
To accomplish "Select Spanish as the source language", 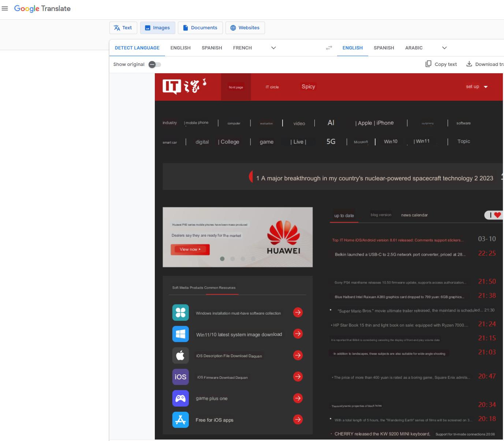I will (212, 48).
